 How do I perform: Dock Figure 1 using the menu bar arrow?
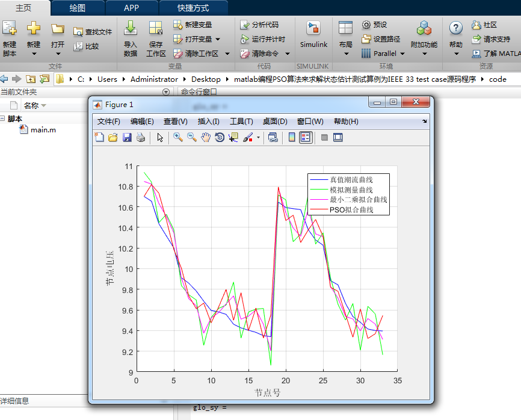425,122
